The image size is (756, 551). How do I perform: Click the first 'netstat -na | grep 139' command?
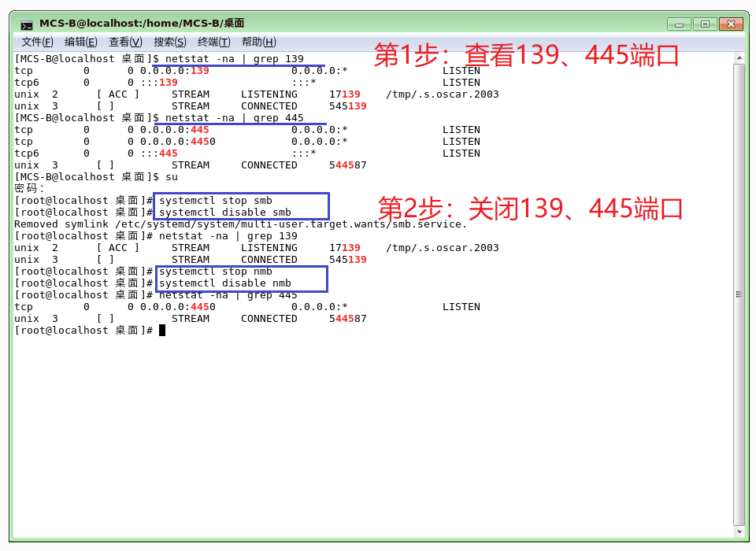[235, 59]
